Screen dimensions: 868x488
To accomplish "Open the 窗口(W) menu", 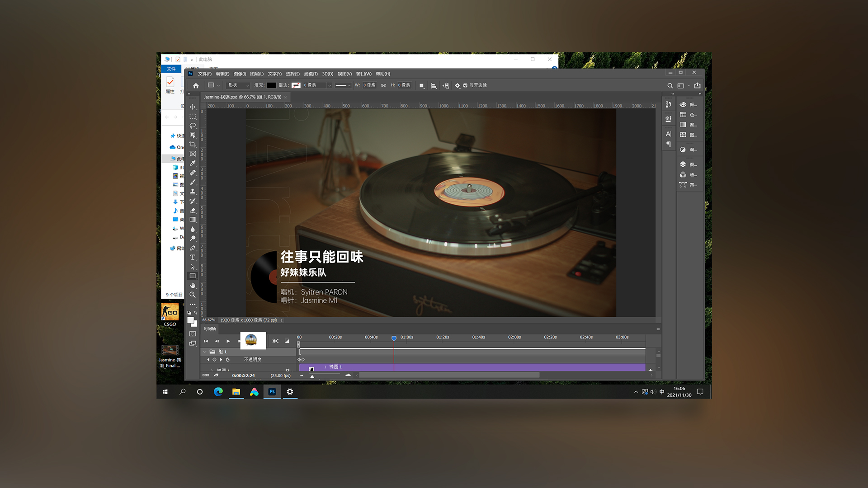I will pos(363,74).
